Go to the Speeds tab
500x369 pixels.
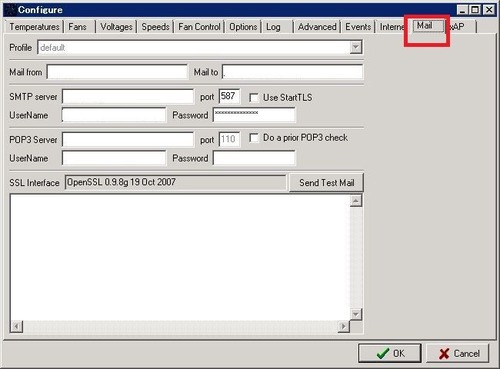[x=155, y=27]
